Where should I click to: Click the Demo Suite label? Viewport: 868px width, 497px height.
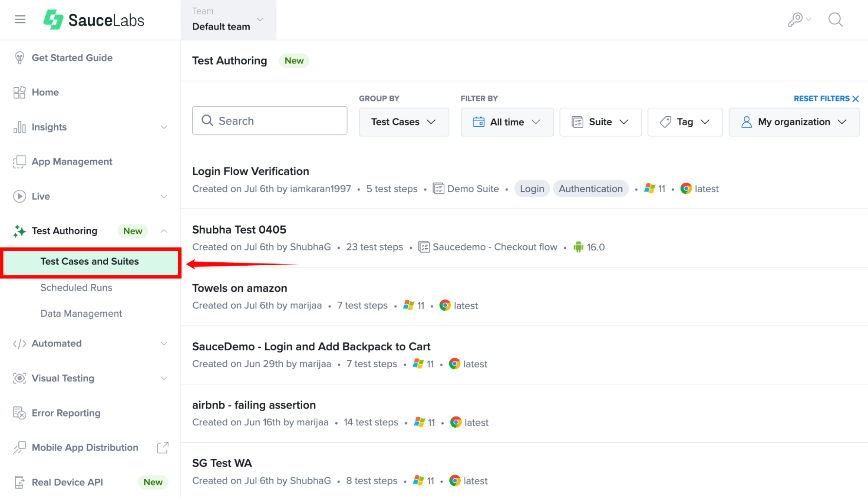click(473, 189)
